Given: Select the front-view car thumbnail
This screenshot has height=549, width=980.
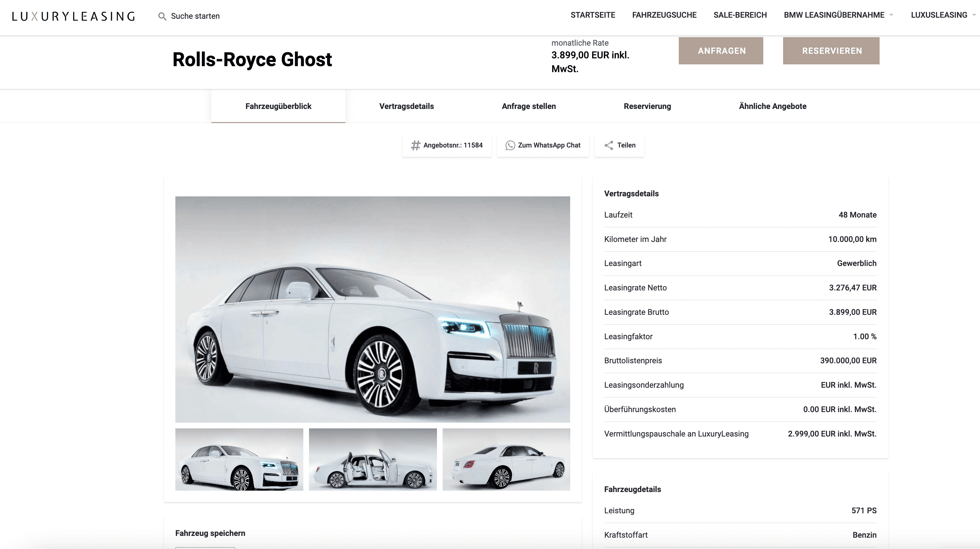Looking at the screenshot, I should [x=239, y=459].
